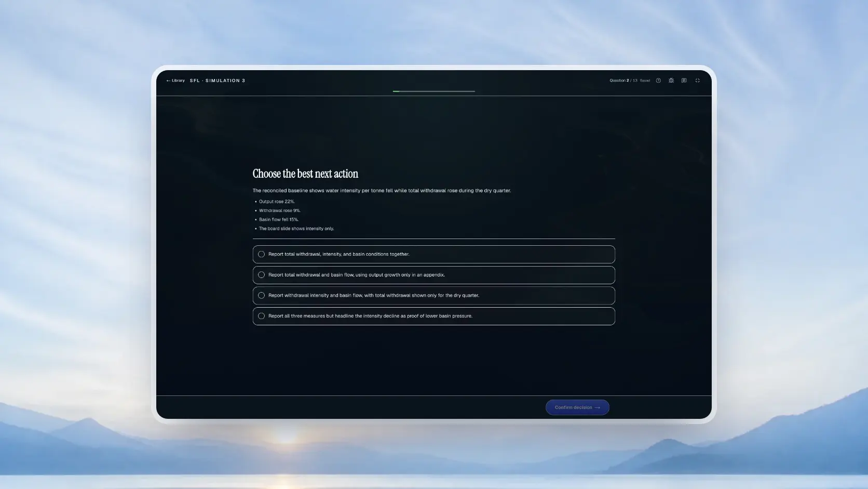The height and width of the screenshot is (489, 868).
Task: Open the help question-mark icon
Action: pos(658,81)
